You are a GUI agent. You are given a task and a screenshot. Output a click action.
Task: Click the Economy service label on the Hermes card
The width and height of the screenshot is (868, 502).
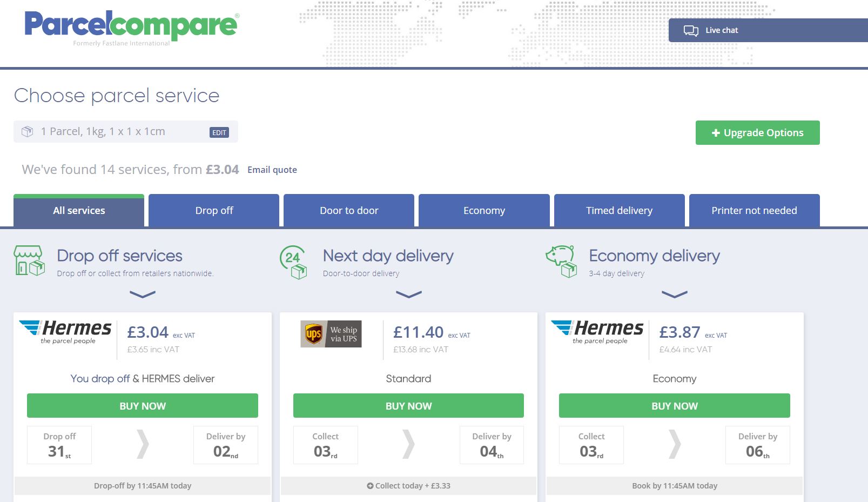click(675, 379)
